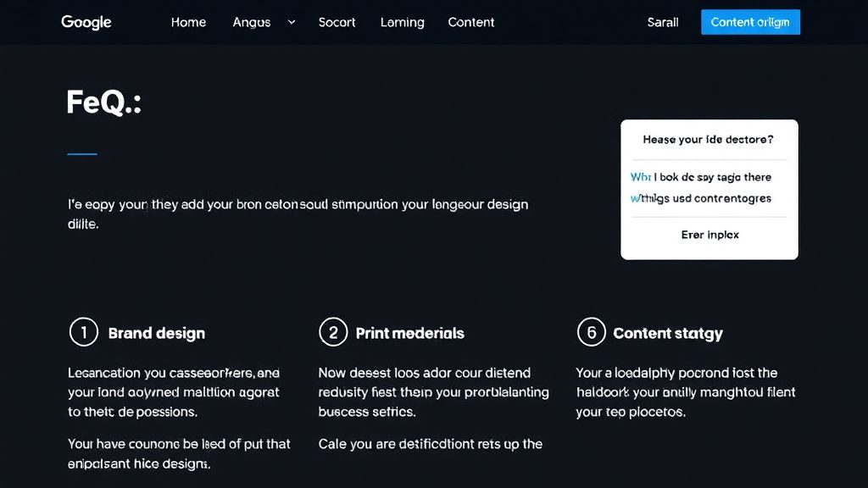
Task: Click the Brand design heading
Action: pyautogui.click(x=157, y=333)
